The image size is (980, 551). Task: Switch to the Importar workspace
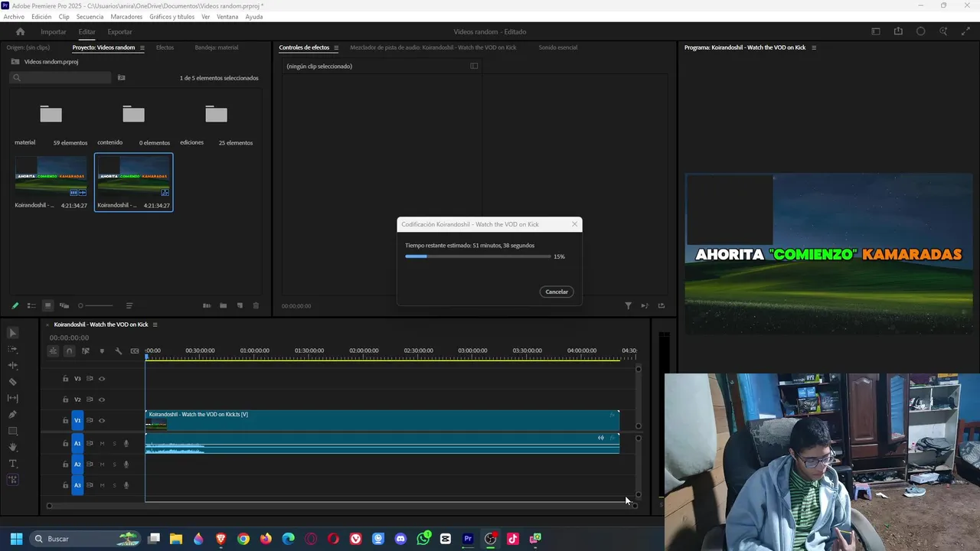(54, 31)
